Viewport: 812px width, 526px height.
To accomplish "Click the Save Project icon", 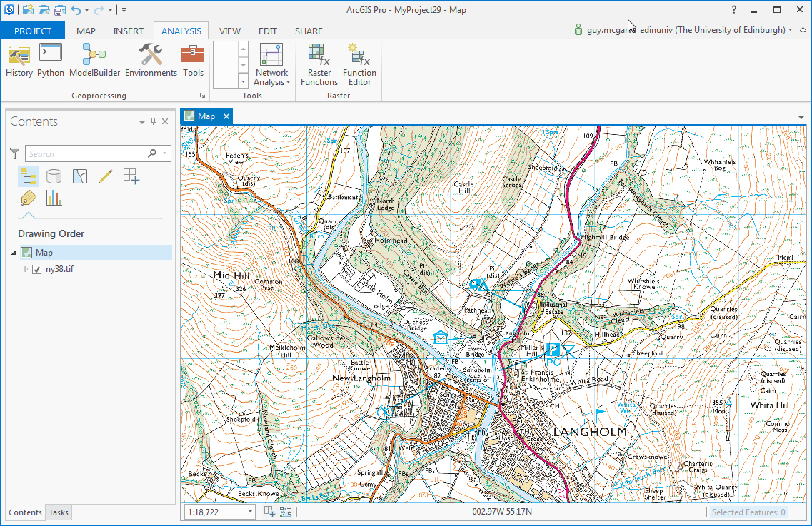I will [x=60, y=9].
